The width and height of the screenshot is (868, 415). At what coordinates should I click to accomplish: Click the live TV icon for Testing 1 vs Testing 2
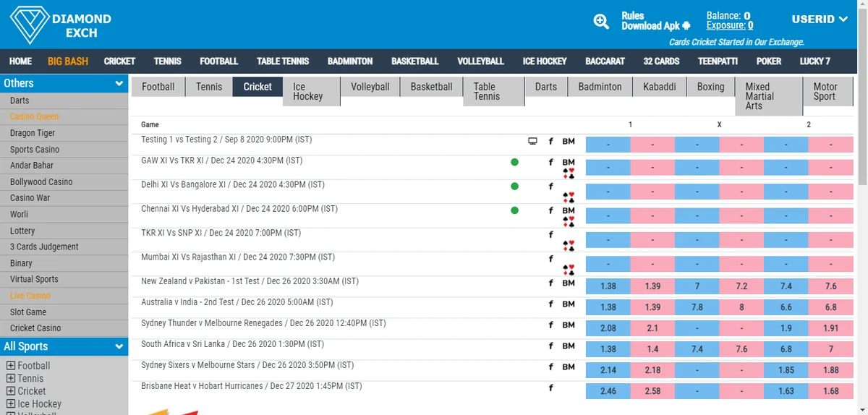[x=532, y=141]
